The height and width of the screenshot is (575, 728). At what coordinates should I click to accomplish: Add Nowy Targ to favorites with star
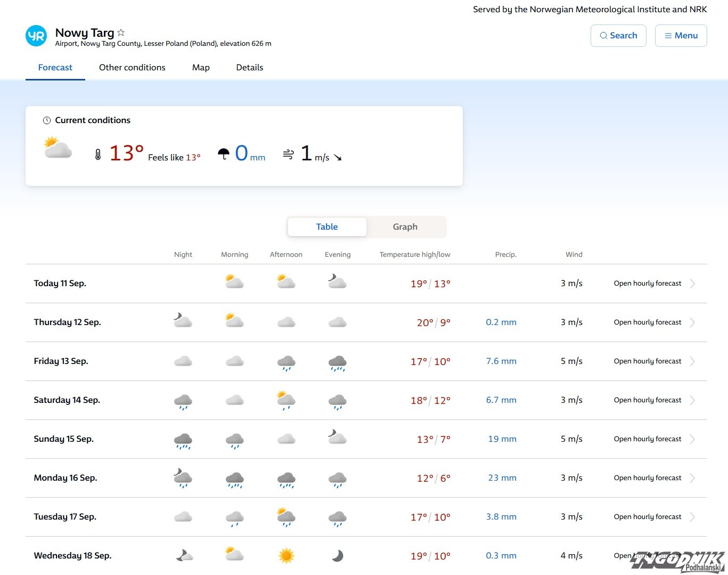pos(121,33)
